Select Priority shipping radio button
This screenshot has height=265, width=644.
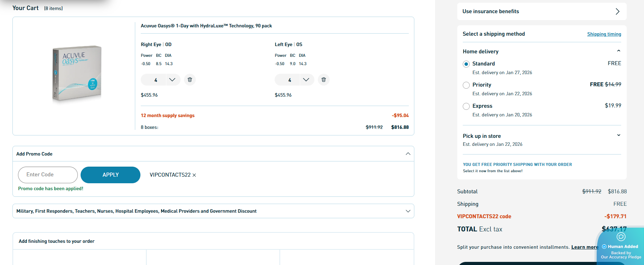[x=466, y=85]
